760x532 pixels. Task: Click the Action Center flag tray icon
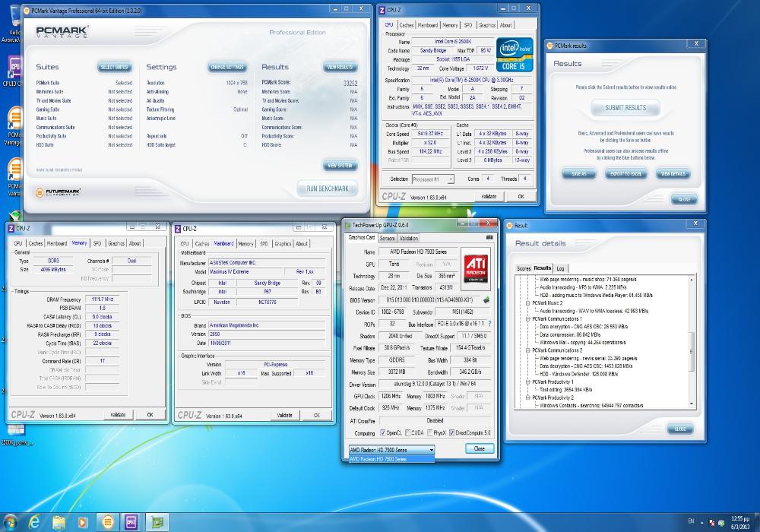(x=711, y=522)
